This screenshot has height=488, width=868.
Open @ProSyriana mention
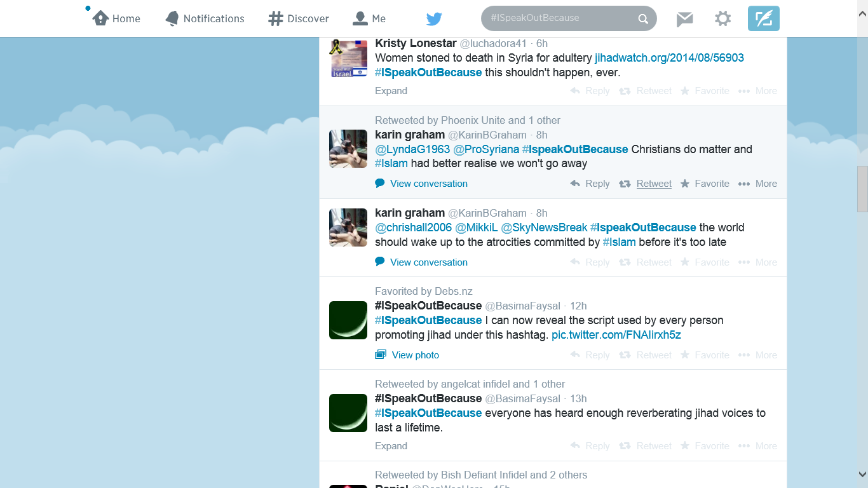[486, 149]
